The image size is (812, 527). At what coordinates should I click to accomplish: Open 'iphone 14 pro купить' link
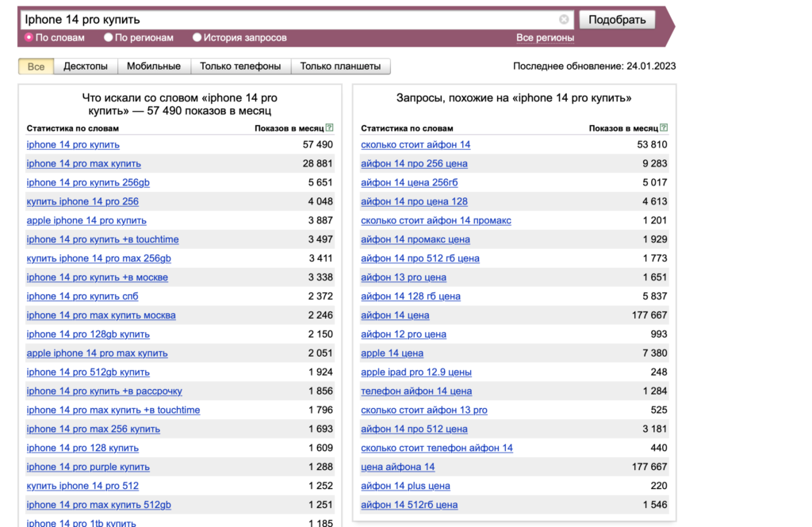73,144
